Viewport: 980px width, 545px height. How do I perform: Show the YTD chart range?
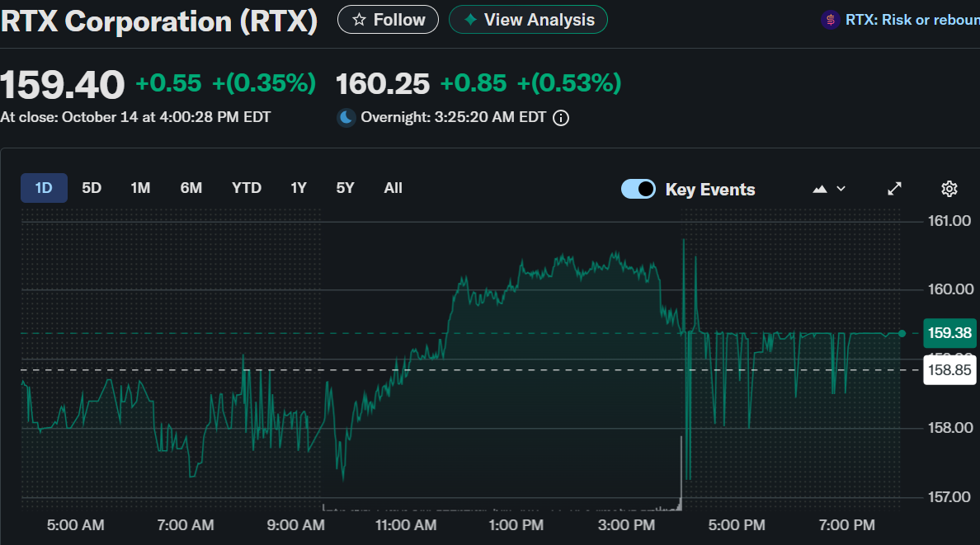pyautogui.click(x=247, y=188)
